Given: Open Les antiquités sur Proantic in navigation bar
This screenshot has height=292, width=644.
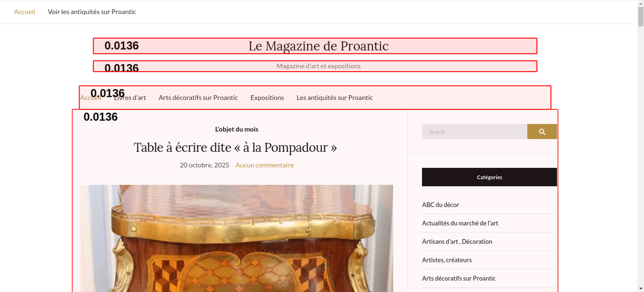Looking at the screenshot, I should click(x=335, y=98).
